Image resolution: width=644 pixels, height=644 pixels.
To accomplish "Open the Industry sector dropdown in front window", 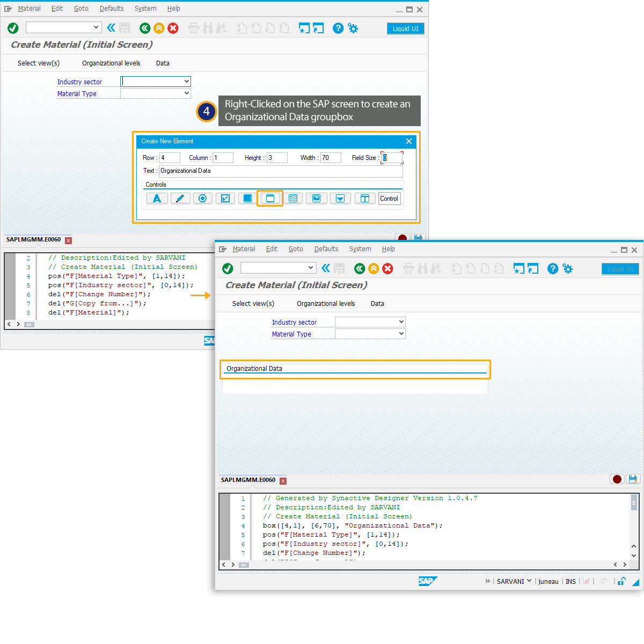I will (x=401, y=322).
